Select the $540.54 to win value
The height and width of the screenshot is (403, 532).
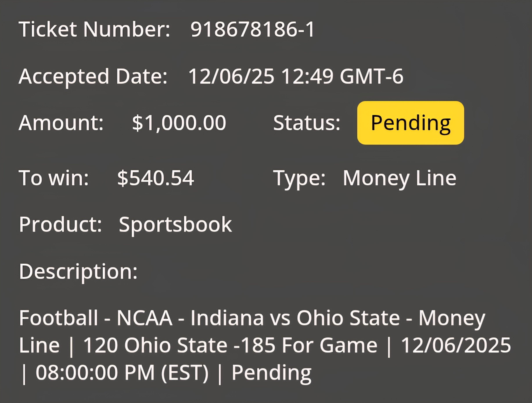156,178
